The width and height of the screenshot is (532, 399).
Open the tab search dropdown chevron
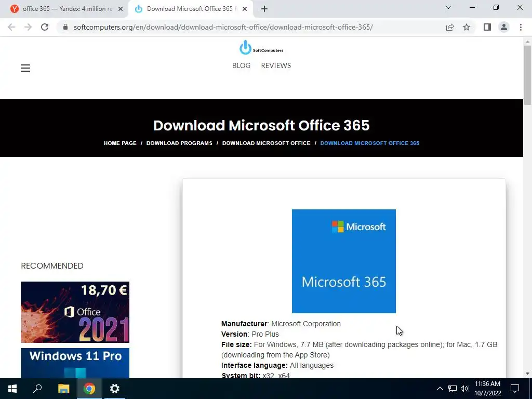pos(448,7)
